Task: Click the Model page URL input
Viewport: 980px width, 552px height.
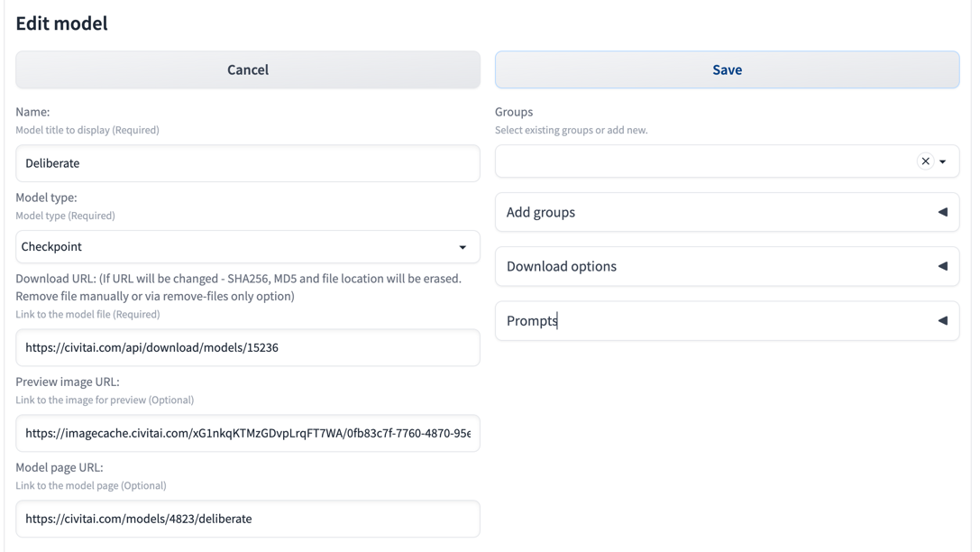Action: coord(247,519)
